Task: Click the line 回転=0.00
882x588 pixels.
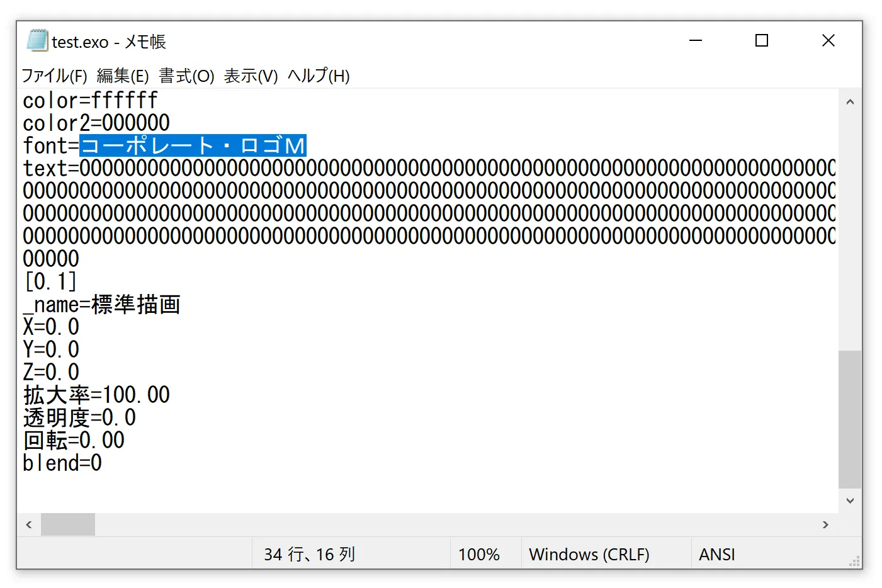Action: click(x=74, y=440)
